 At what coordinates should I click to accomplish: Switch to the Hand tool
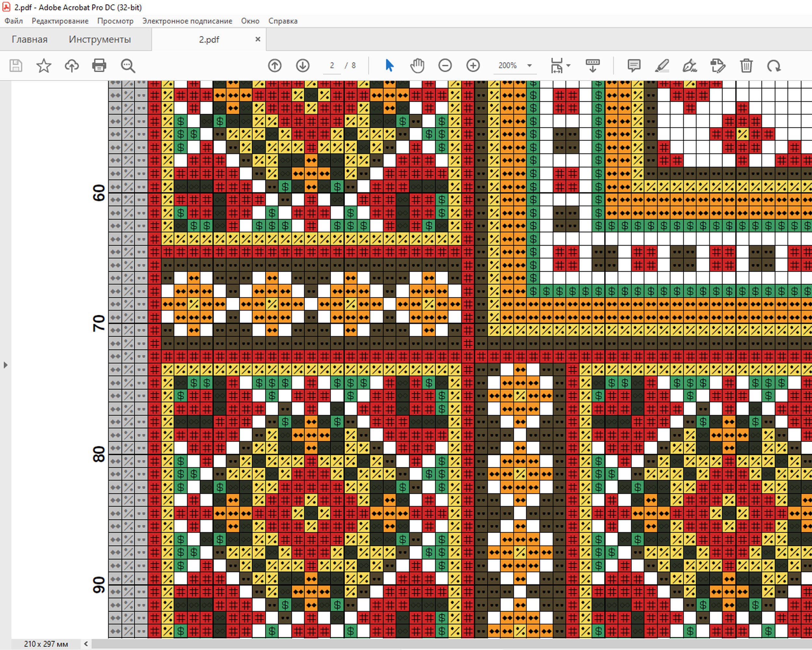click(x=417, y=66)
